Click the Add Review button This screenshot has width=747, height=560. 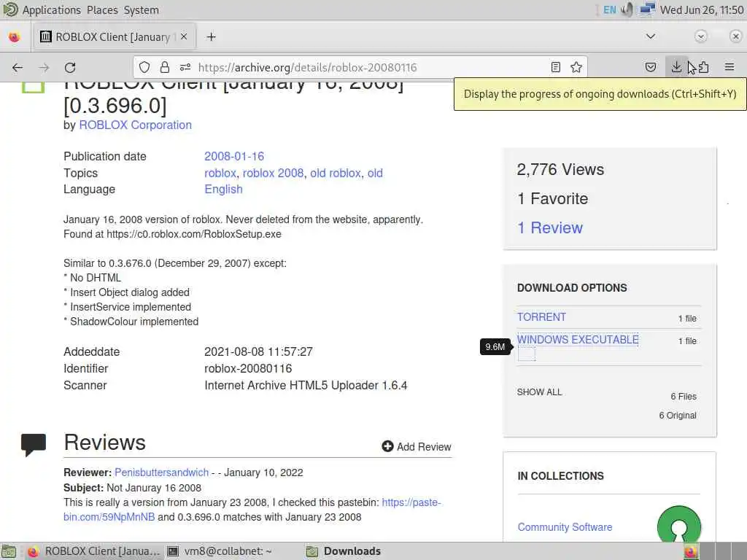[x=417, y=447]
